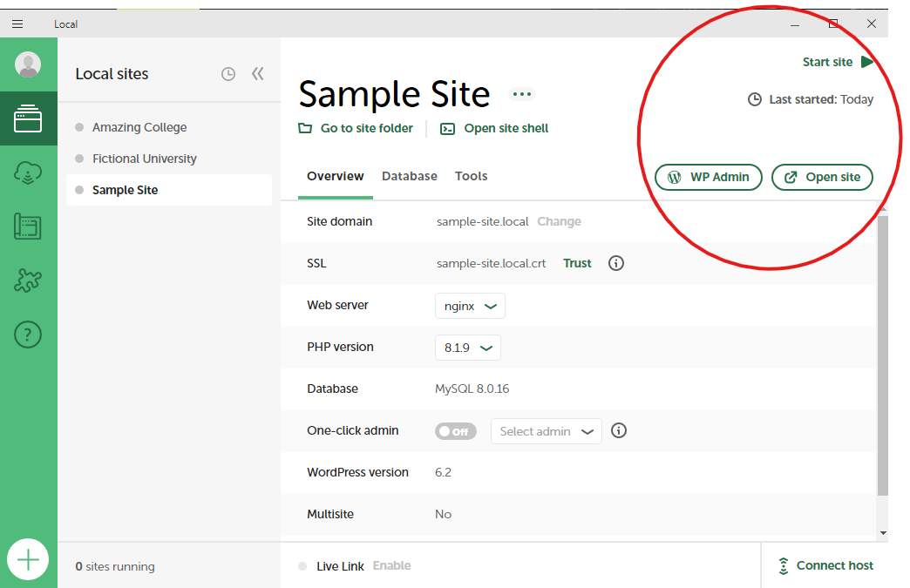Sort sites using the clock icon
This screenshot has height=588, width=910.
pyautogui.click(x=228, y=74)
